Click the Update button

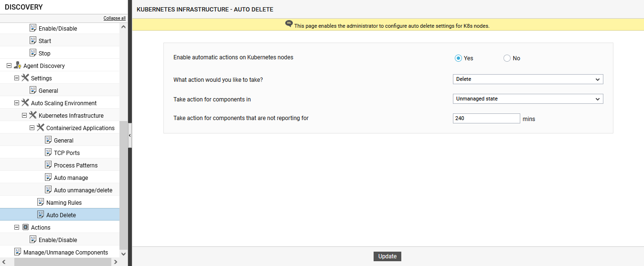pos(387,256)
